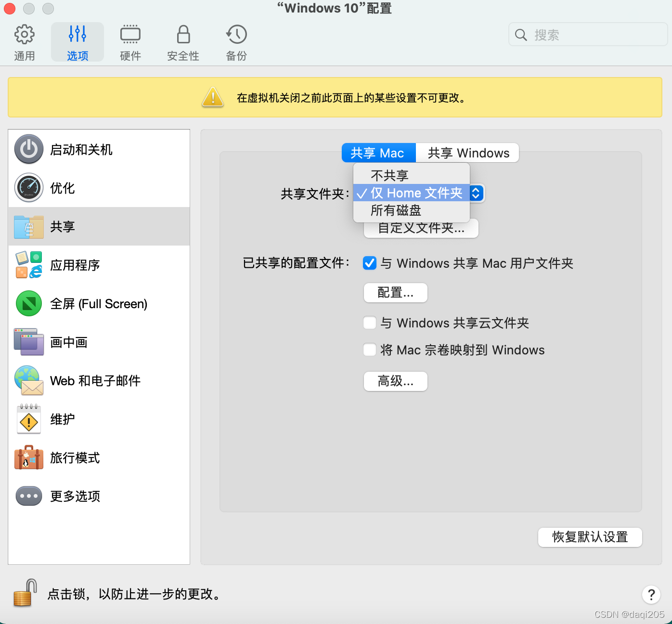Screen dimensions: 672x624
Task: Click the padlock icon to prevent changes
Action: point(25,593)
